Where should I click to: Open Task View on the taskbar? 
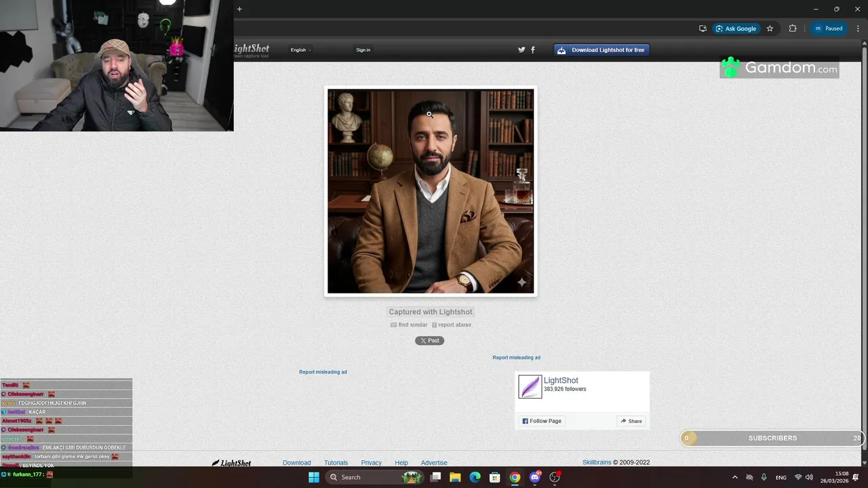pos(435,477)
